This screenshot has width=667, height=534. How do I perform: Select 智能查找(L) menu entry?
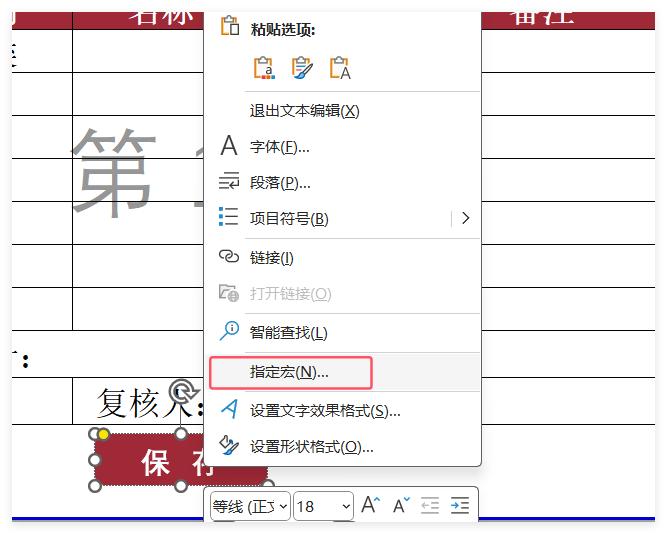pos(343,332)
